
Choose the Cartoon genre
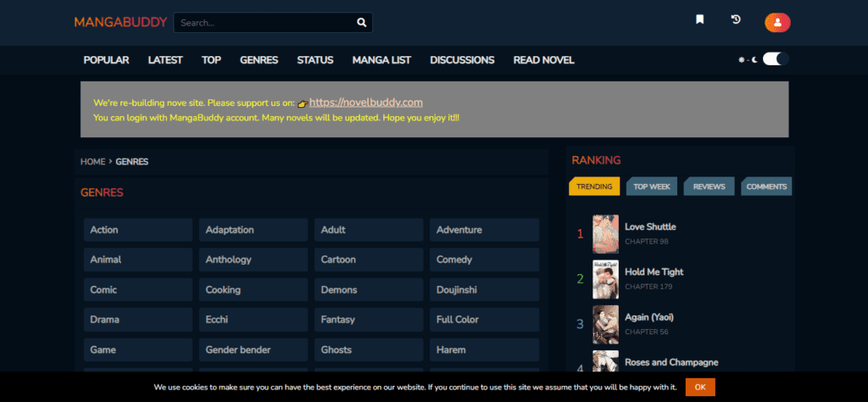[369, 260]
